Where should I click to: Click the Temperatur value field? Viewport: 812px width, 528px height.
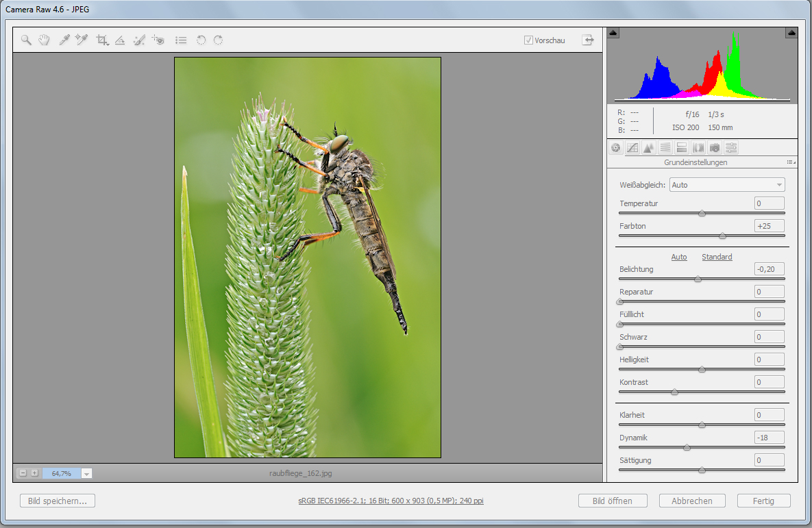769,203
